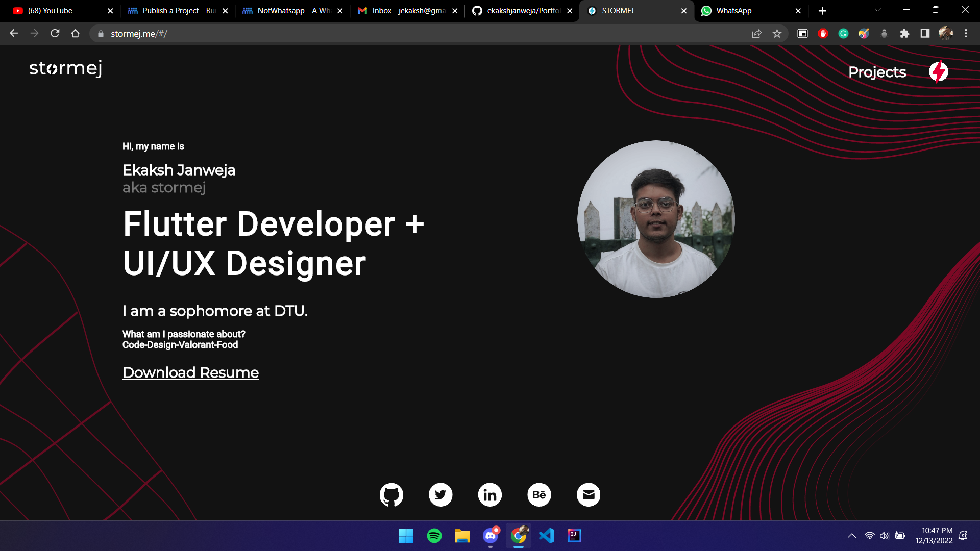Open the Behance social icon

[x=539, y=495]
